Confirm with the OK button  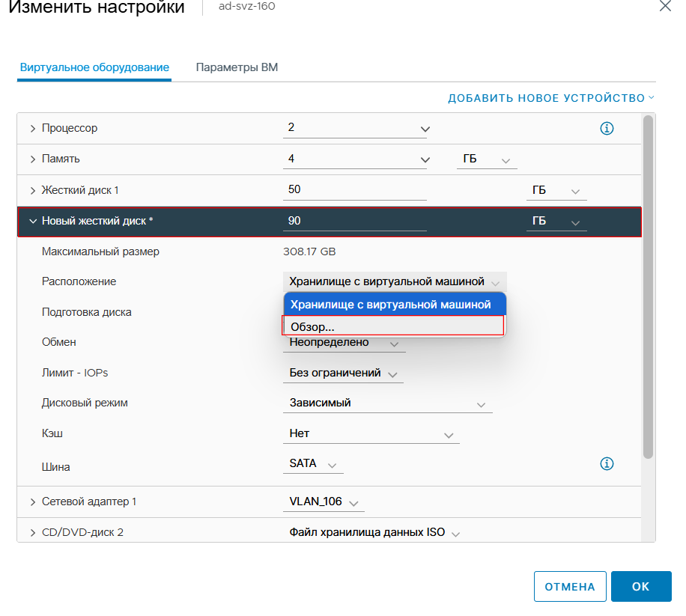pos(641,586)
